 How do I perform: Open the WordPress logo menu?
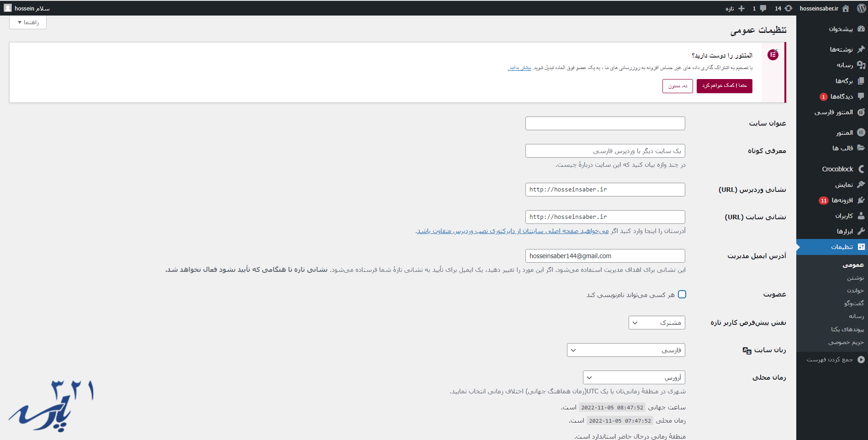click(861, 8)
